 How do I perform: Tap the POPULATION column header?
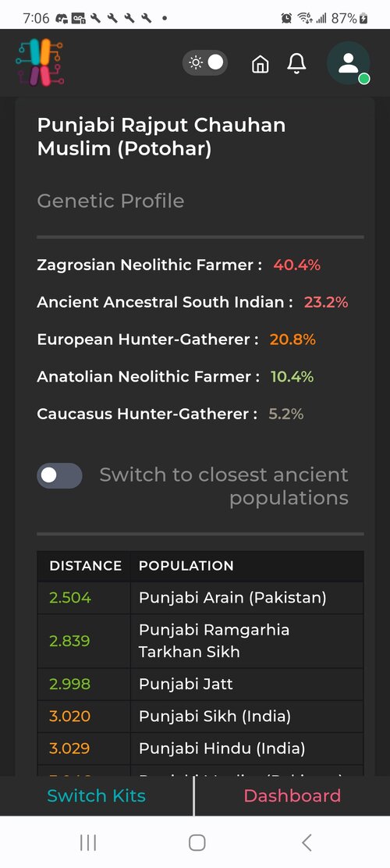[186, 566]
